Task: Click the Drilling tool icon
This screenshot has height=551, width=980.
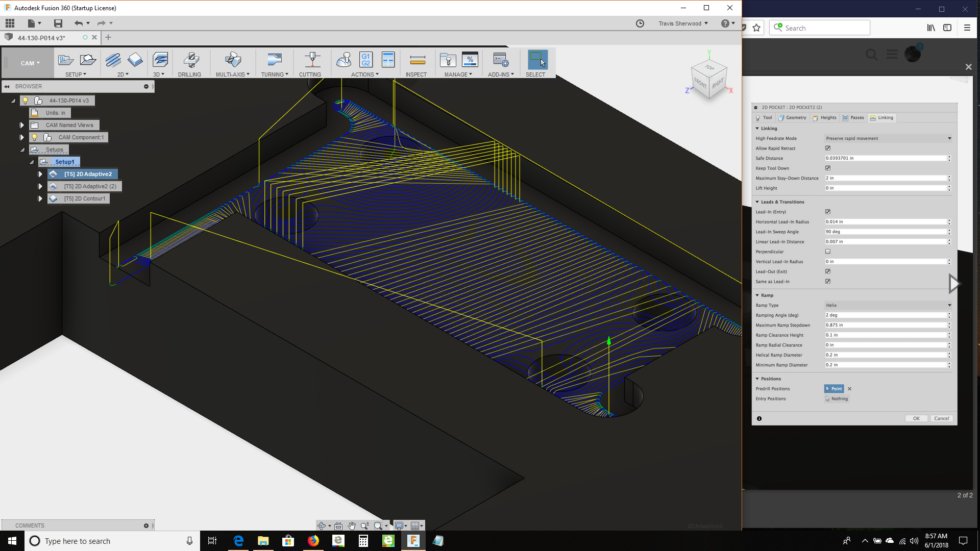Action: pos(190,60)
